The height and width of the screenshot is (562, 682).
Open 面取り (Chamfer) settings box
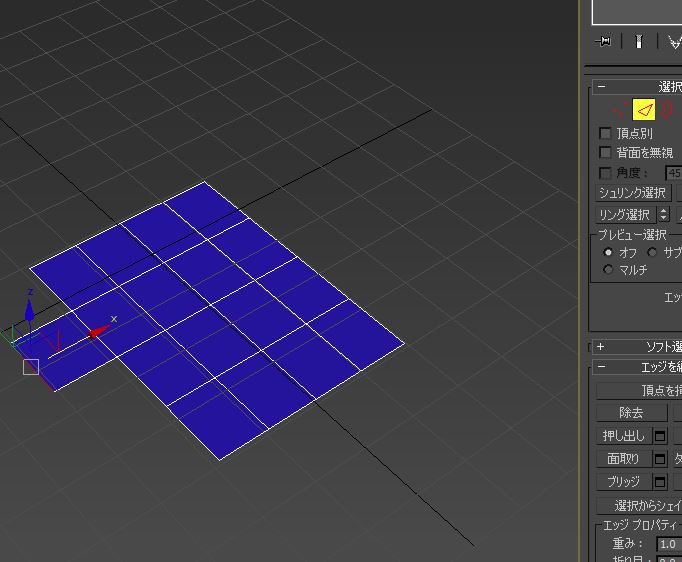(x=660, y=459)
